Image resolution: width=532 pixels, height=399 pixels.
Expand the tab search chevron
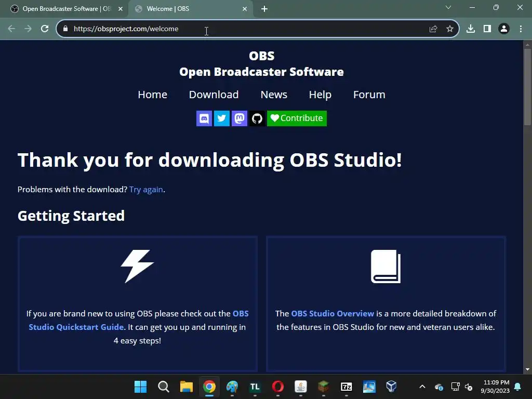click(x=448, y=7)
